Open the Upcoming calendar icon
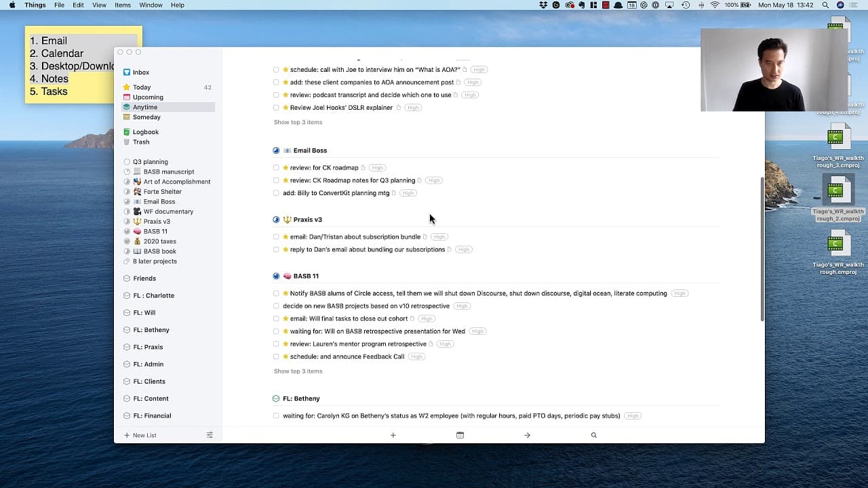 point(127,98)
